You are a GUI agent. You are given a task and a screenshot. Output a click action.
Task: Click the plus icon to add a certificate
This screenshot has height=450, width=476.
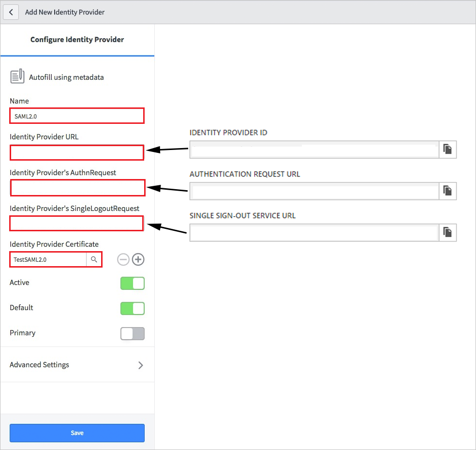[x=138, y=259]
